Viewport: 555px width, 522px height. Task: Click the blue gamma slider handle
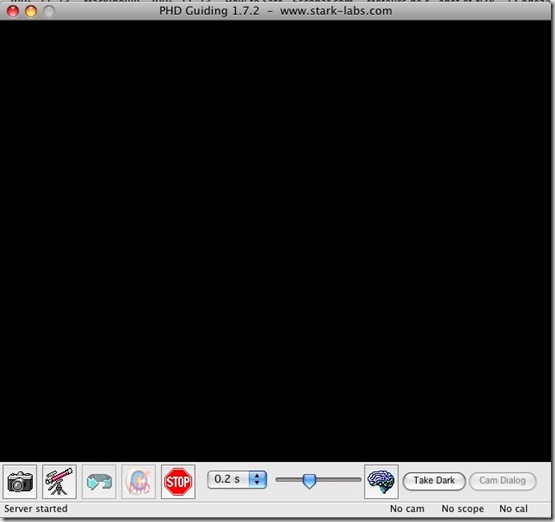click(309, 481)
